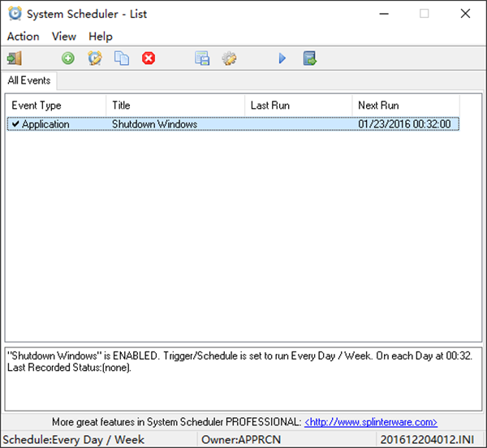The image size is (487, 448).
Task: Sort by the Next Run column header
Action: (x=406, y=106)
